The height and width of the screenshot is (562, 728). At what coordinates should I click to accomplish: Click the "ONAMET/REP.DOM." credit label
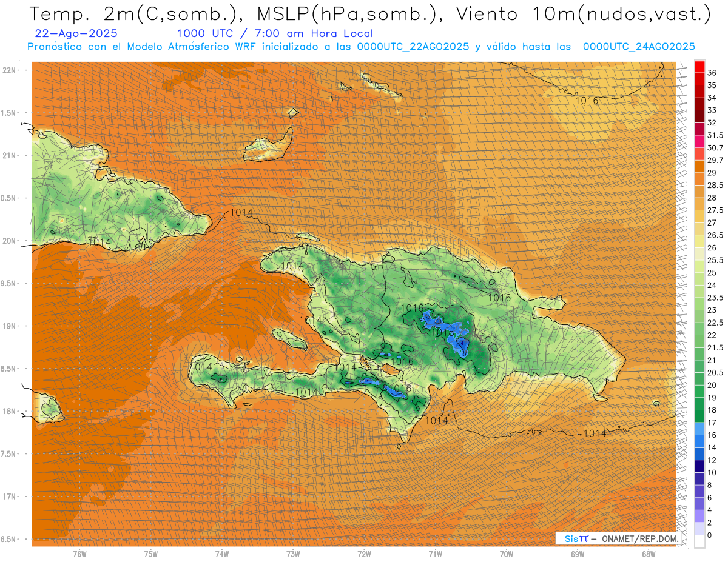(640, 538)
